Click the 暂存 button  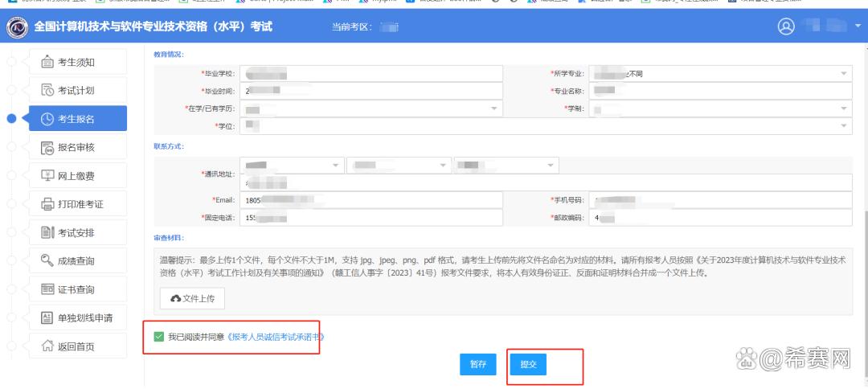tap(478, 364)
